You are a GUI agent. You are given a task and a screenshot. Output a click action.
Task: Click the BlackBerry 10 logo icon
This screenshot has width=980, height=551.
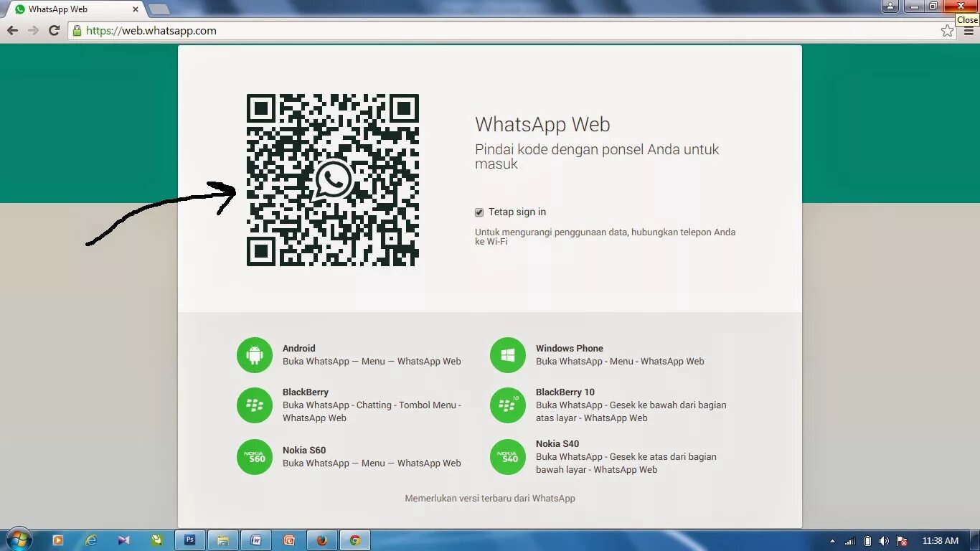point(508,405)
